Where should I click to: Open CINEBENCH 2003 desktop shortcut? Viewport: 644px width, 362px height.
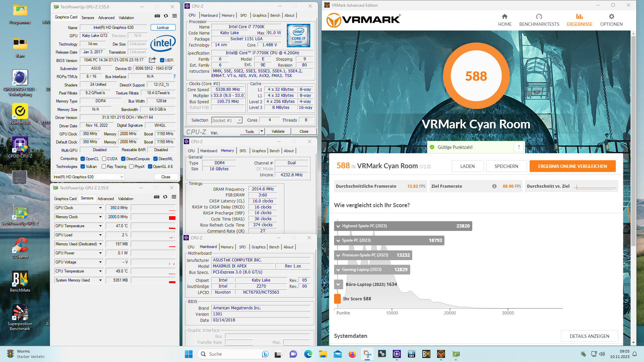[20, 83]
